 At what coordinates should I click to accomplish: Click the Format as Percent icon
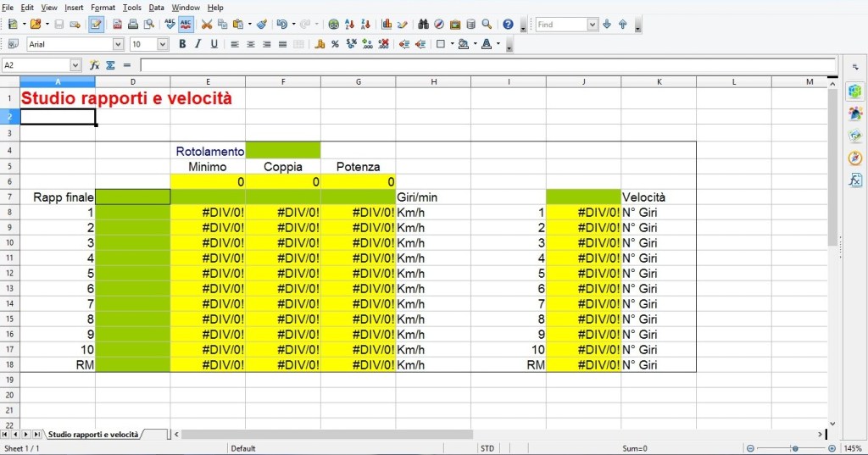point(335,44)
